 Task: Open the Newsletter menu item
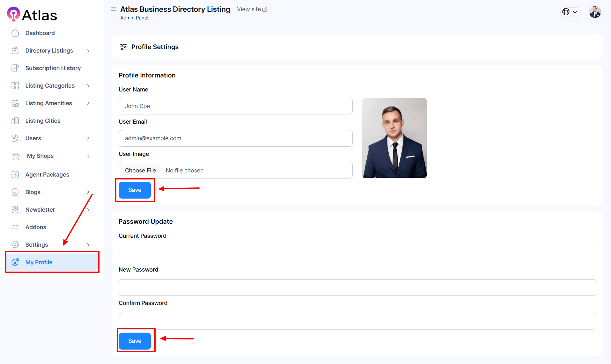pos(40,210)
